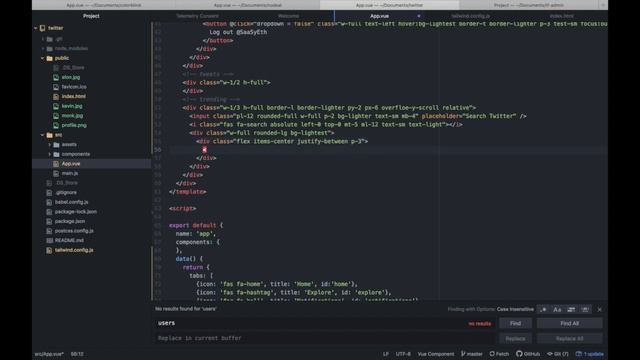Click the Case Insensitive options label
This screenshot has height=360, width=640.
tap(515, 309)
